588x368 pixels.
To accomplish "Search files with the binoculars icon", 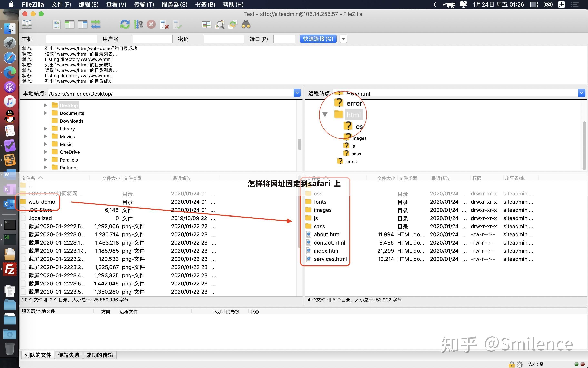I will coord(246,25).
